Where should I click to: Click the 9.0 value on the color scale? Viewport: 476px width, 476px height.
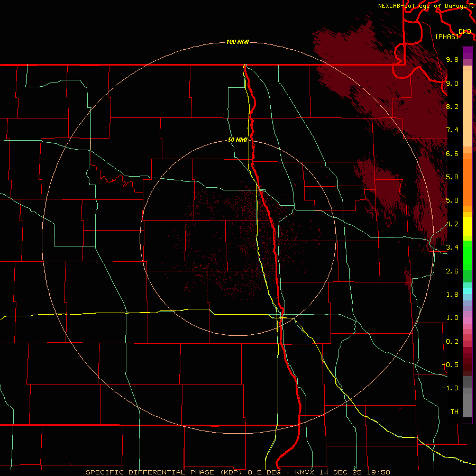[452, 83]
